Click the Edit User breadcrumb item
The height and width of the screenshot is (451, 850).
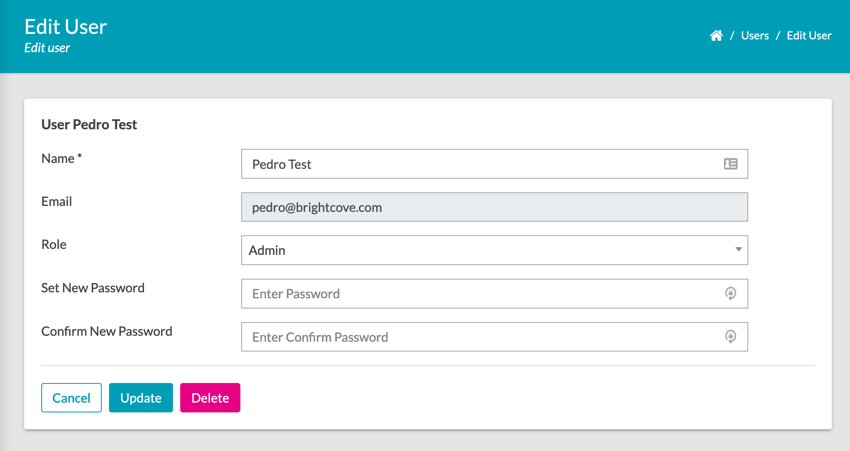click(x=809, y=36)
